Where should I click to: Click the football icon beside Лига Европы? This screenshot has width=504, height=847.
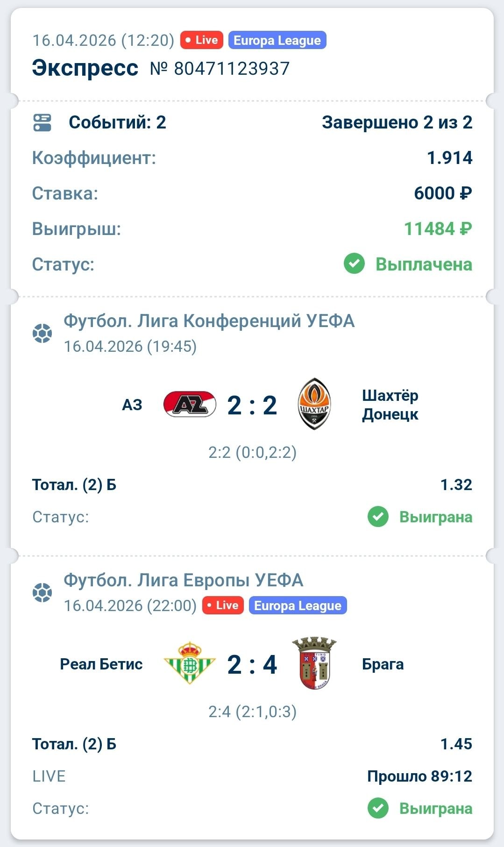point(43,593)
